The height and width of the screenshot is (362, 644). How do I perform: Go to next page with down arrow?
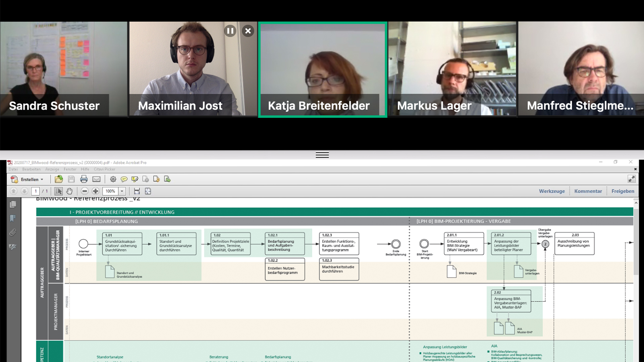[x=24, y=191]
